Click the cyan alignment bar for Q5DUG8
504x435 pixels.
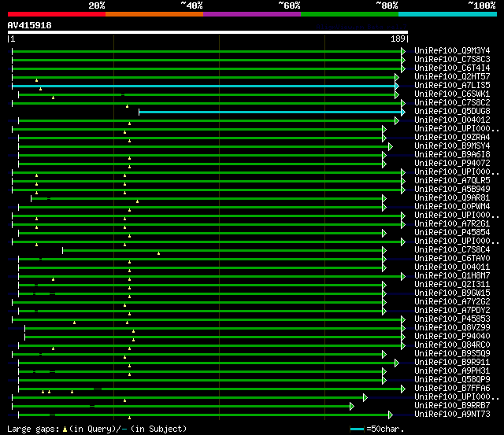[270, 112]
